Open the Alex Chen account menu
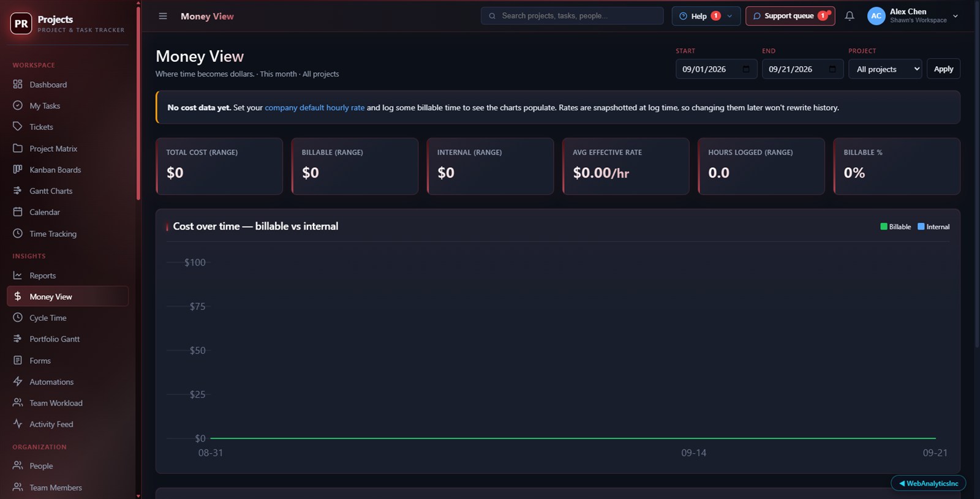Screen dimensions: 980x499 913,16
